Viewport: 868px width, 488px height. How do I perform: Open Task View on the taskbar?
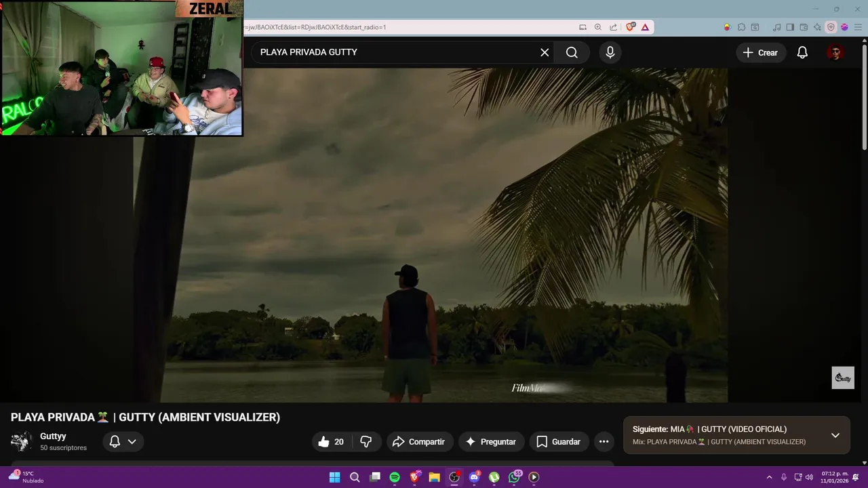(375, 477)
